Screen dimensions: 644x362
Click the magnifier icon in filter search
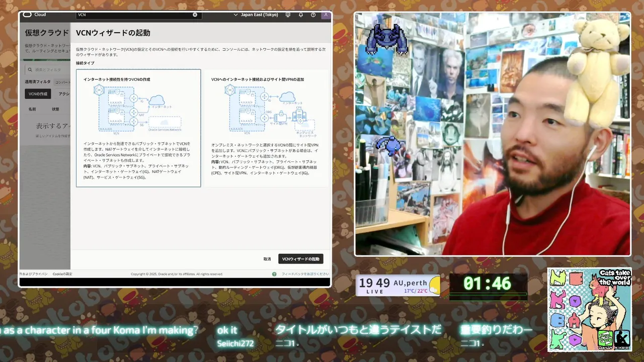[30, 70]
